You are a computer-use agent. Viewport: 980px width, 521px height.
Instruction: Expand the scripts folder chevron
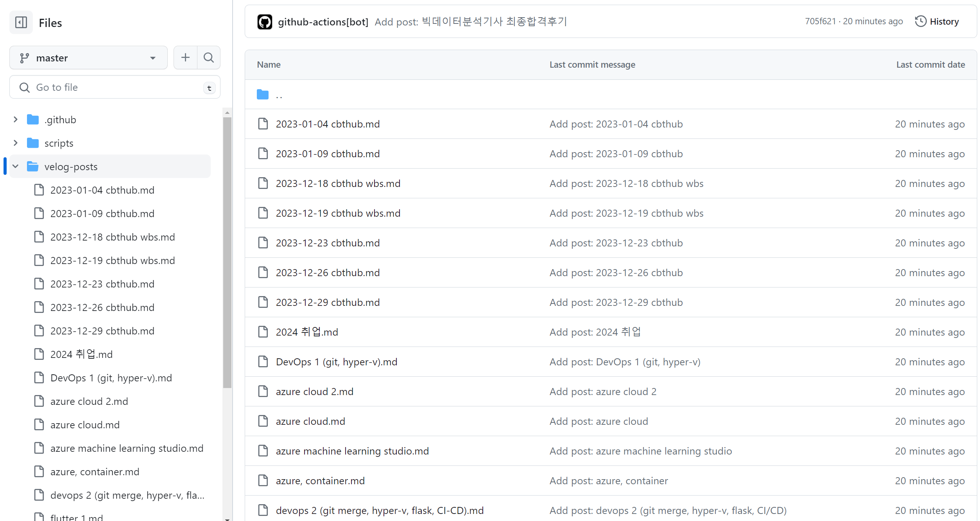16,143
